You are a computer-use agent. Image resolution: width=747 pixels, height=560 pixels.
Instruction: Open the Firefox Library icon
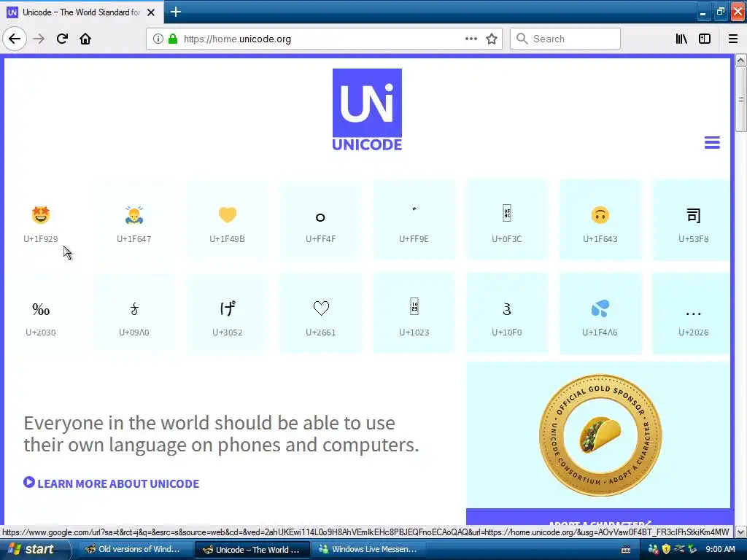click(681, 39)
